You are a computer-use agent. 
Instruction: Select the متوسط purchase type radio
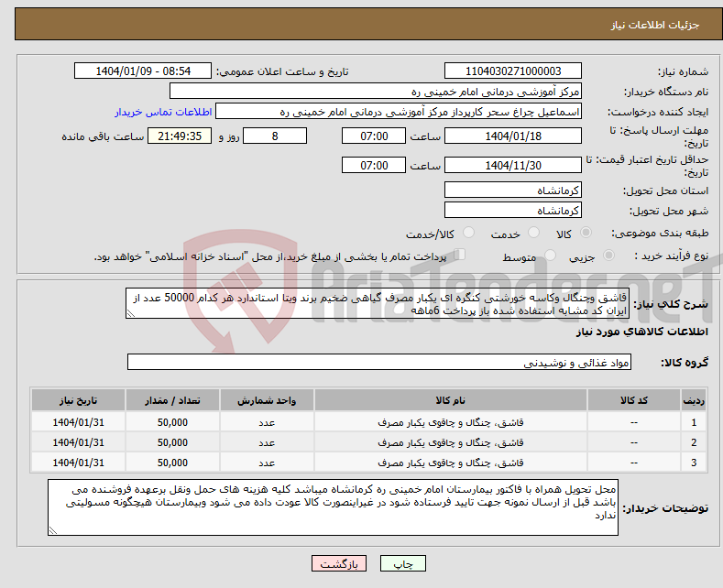(550, 256)
